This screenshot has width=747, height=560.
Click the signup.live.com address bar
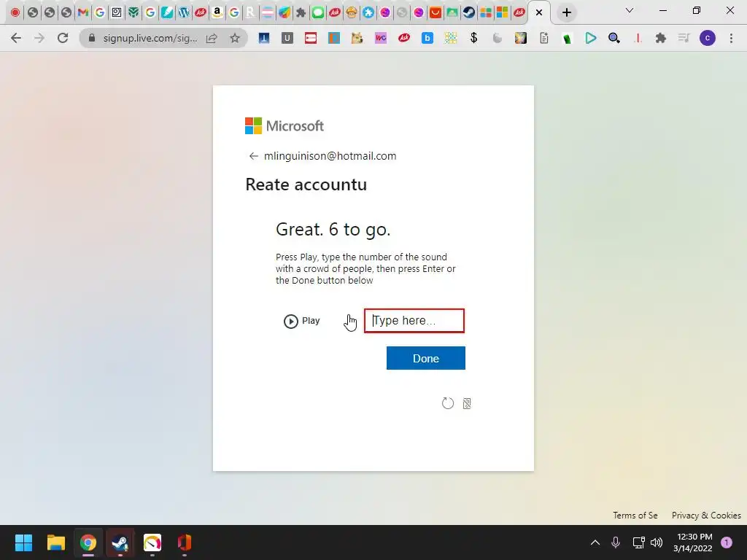tap(150, 38)
